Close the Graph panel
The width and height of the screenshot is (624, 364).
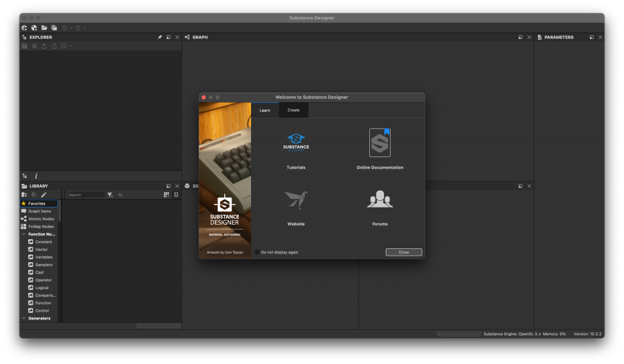(x=530, y=37)
